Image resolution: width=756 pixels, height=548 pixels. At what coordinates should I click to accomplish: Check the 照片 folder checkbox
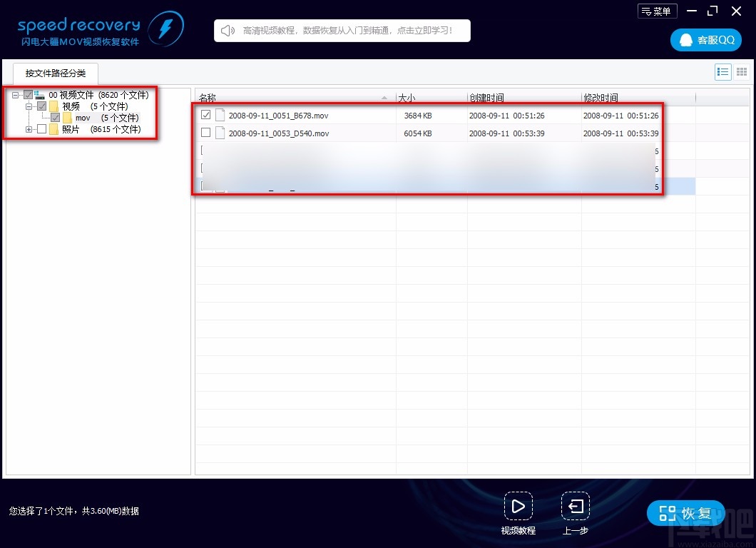(42, 129)
